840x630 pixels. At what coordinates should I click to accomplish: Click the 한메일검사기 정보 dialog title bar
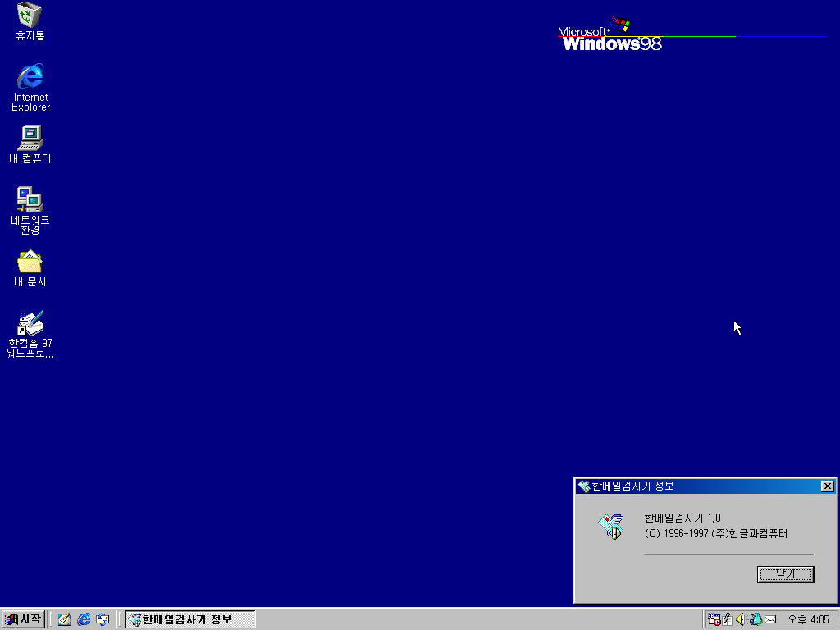coord(705,486)
